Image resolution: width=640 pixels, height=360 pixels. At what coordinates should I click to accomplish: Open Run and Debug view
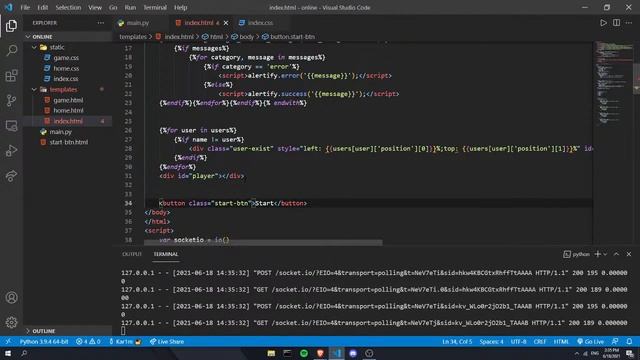tap(11, 151)
